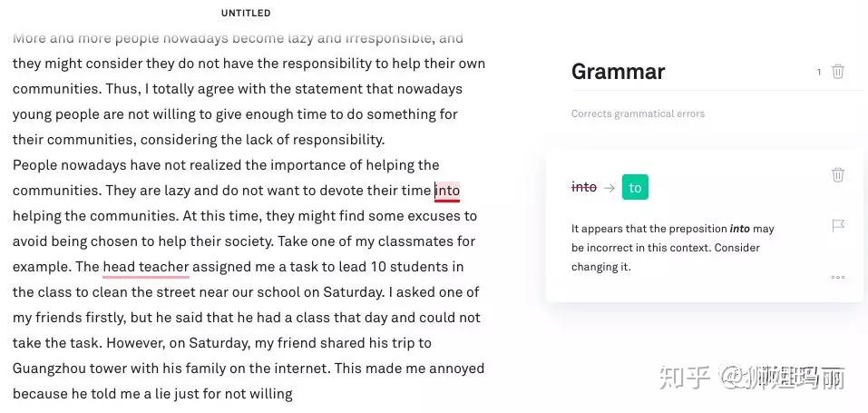Place cursor after 'for not willing'
This screenshot has height=413, width=868.
[x=293, y=394]
